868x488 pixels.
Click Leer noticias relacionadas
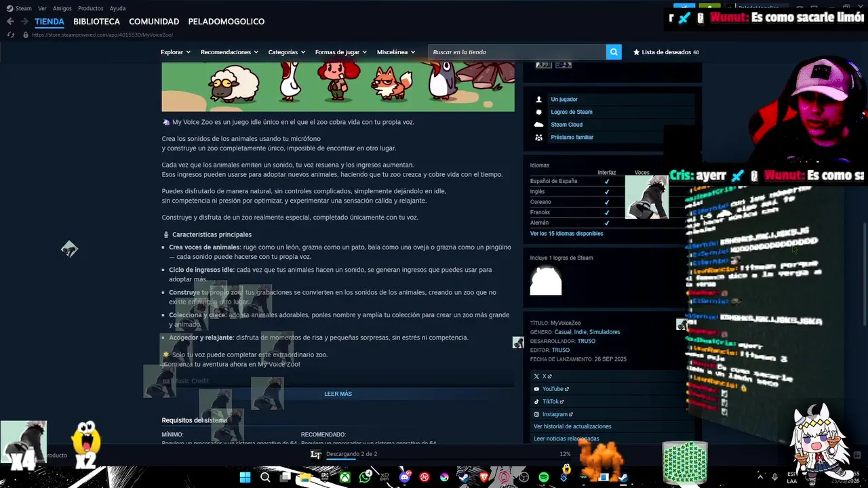[566, 439]
